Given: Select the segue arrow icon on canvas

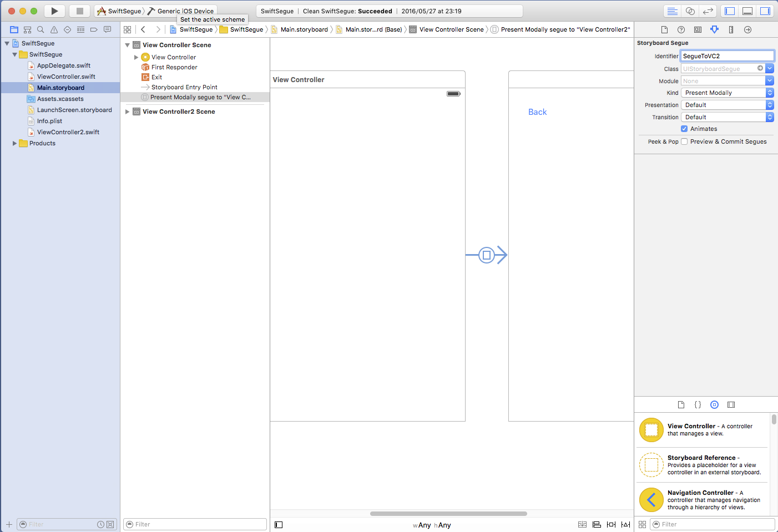Looking at the screenshot, I should 487,255.
